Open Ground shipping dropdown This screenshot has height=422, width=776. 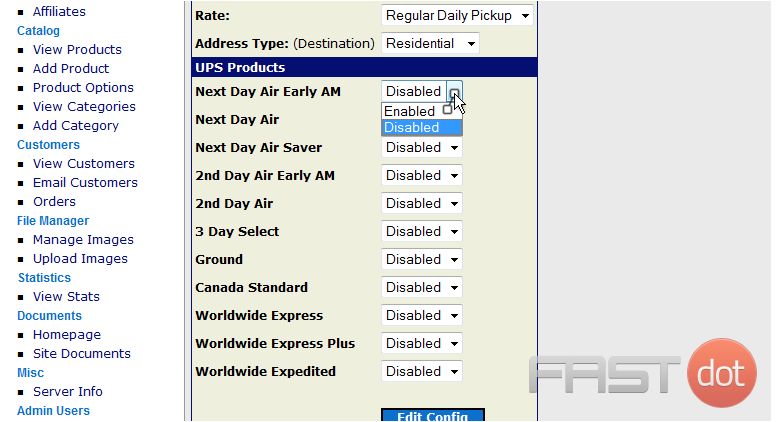pyautogui.click(x=422, y=259)
